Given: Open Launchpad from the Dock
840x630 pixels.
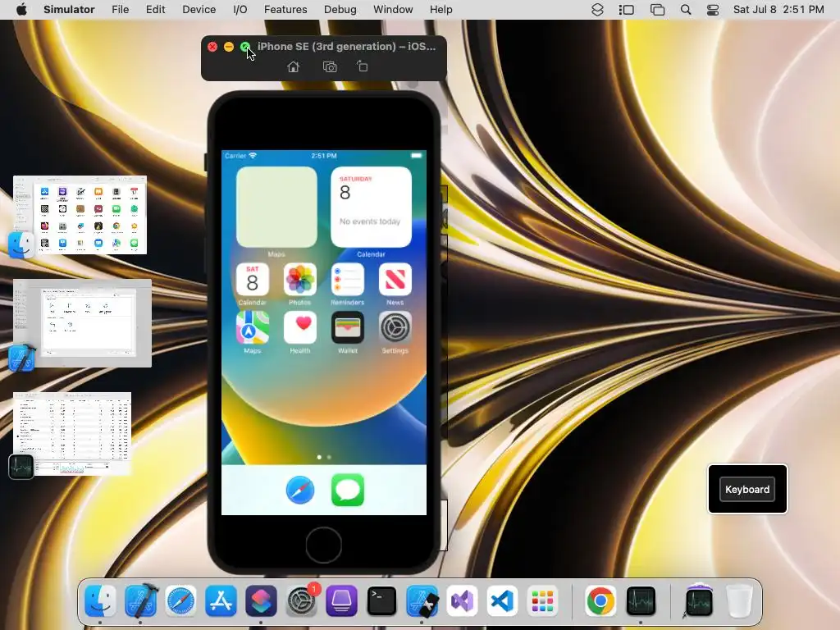Looking at the screenshot, I should point(542,601).
